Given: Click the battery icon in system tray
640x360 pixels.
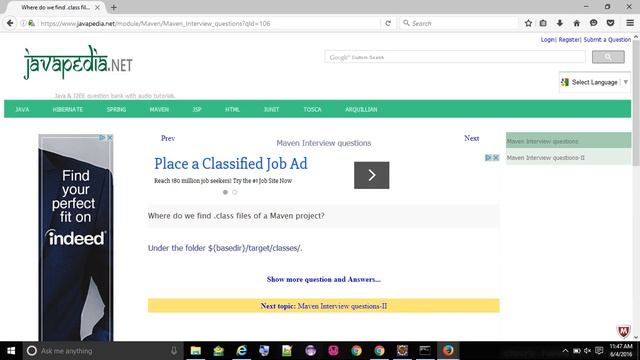Looking at the screenshot, I should click(x=577, y=351).
